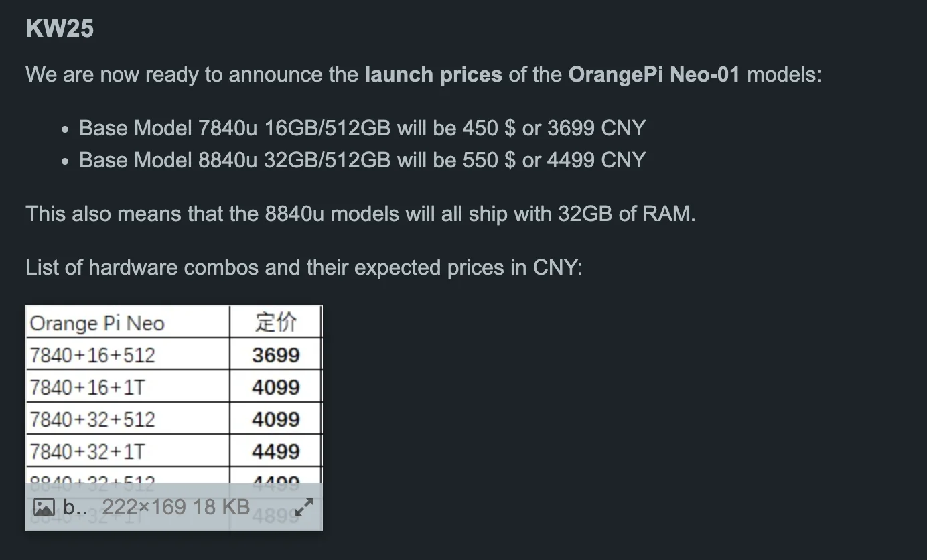
Task: Click the truncated filename 'b..' in image overlay
Action: 74,507
